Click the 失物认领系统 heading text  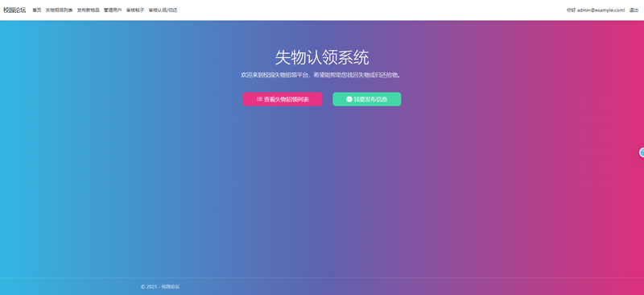(322, 57)
